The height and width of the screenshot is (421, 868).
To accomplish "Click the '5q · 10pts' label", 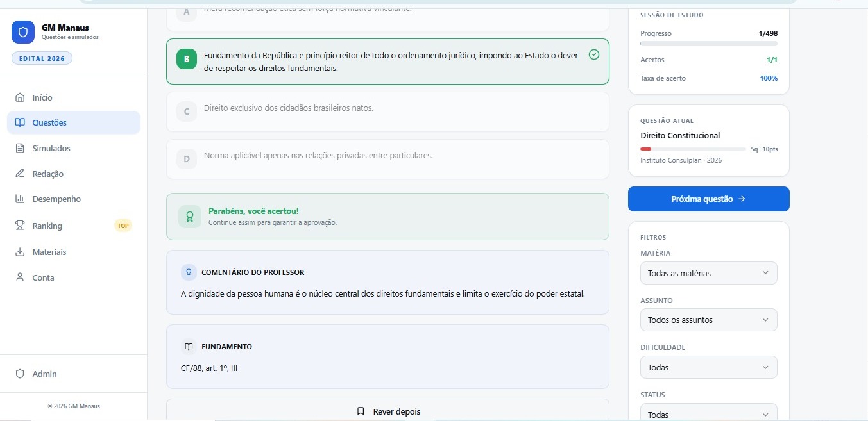I will tap(764, 149).
